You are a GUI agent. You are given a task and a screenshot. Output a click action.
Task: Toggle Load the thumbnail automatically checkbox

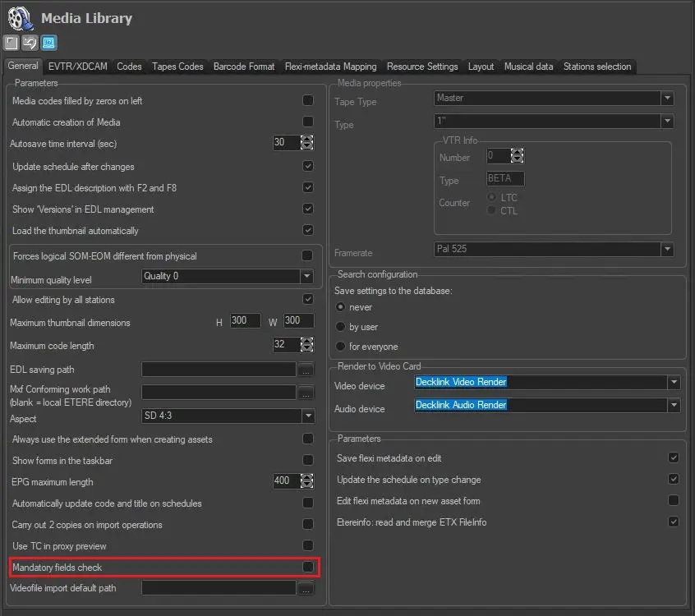[x=307, y=231]
